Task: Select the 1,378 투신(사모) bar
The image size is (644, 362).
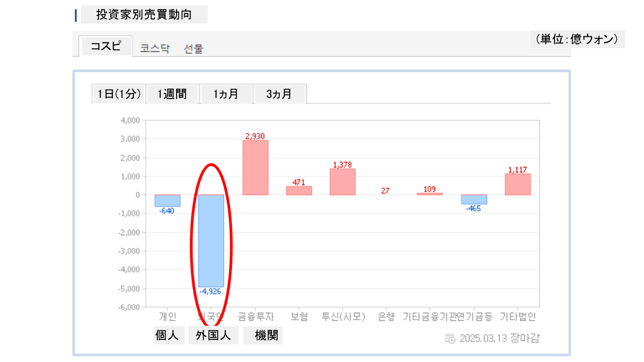Action: pos(343,182)
